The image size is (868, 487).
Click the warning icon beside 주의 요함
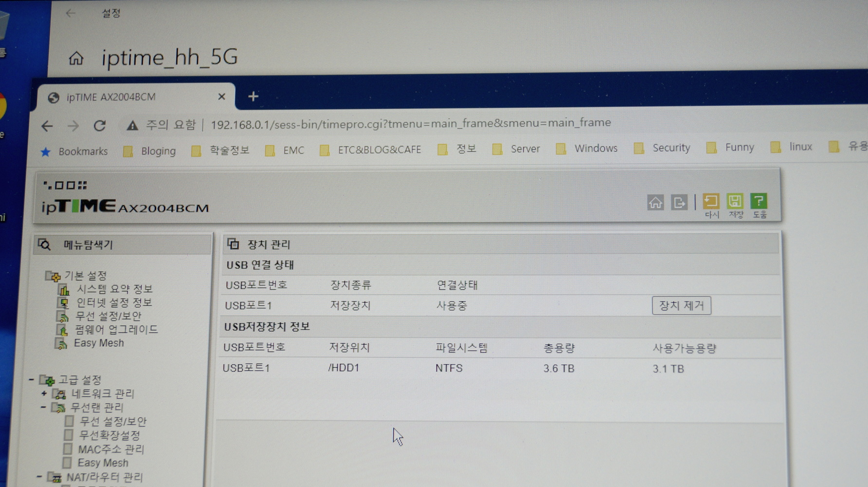(132, 125)
